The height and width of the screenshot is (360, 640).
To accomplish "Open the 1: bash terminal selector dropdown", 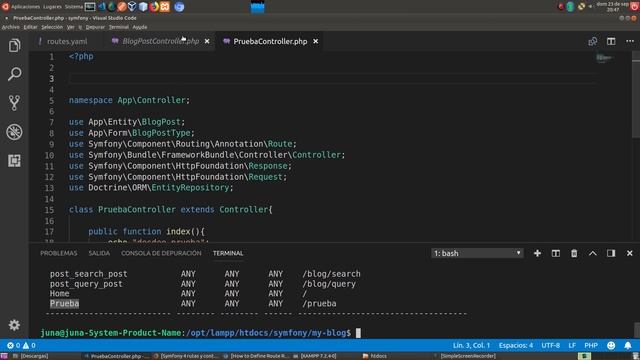I will [477, 253].
